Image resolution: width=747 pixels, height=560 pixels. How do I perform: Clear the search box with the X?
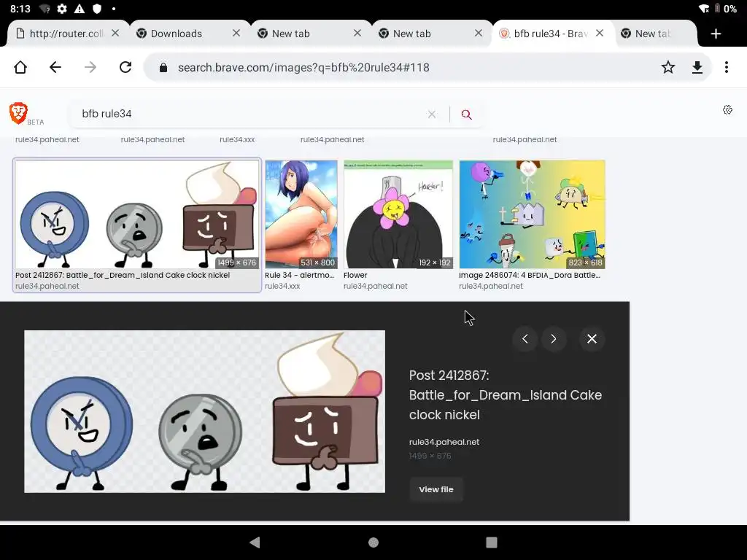pos(432,114)
